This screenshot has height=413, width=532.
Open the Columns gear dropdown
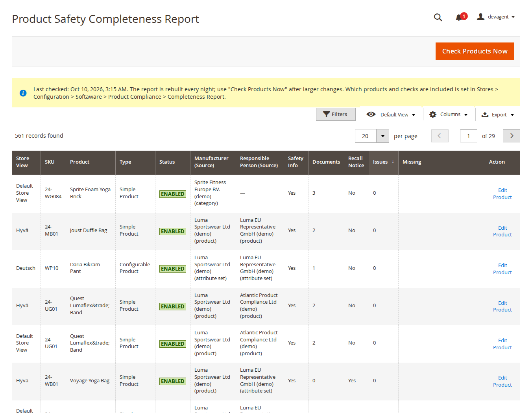(x=448, y=114)
